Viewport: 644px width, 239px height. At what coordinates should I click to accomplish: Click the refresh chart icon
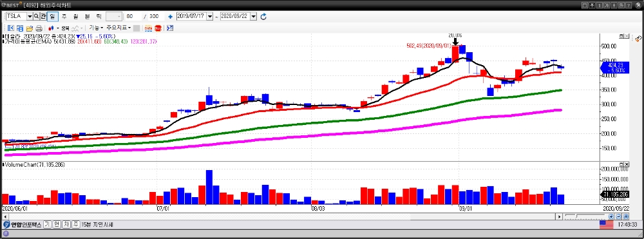[x=263, y=16]
